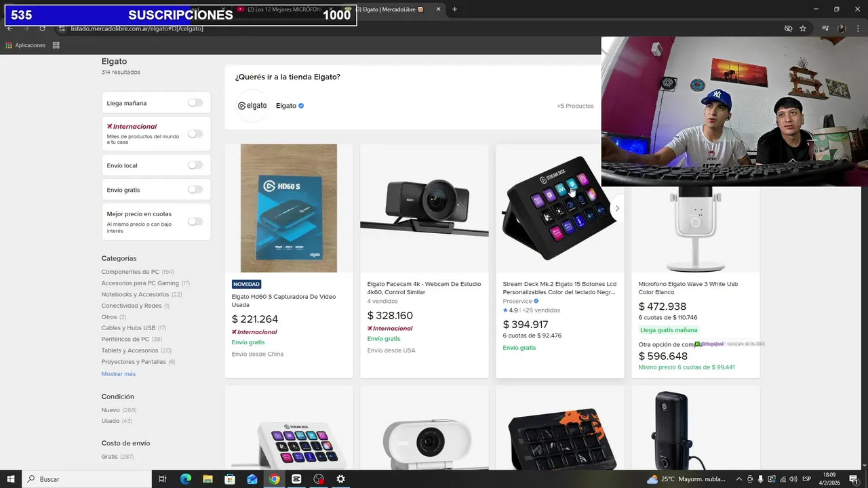868x488 pixels.
Task: Toggle the Envío gratis filter
Action: tap(195, 190)
